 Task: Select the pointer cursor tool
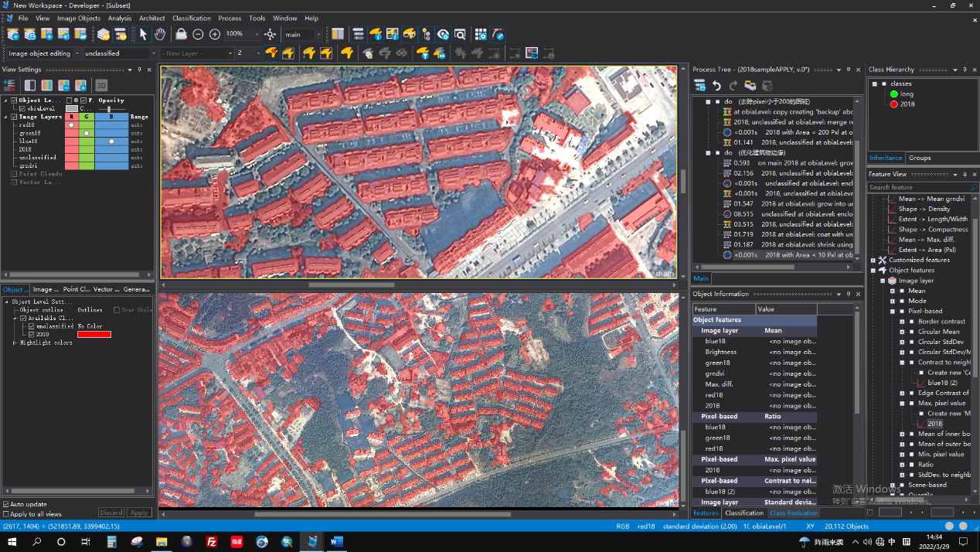click(143, 34)
